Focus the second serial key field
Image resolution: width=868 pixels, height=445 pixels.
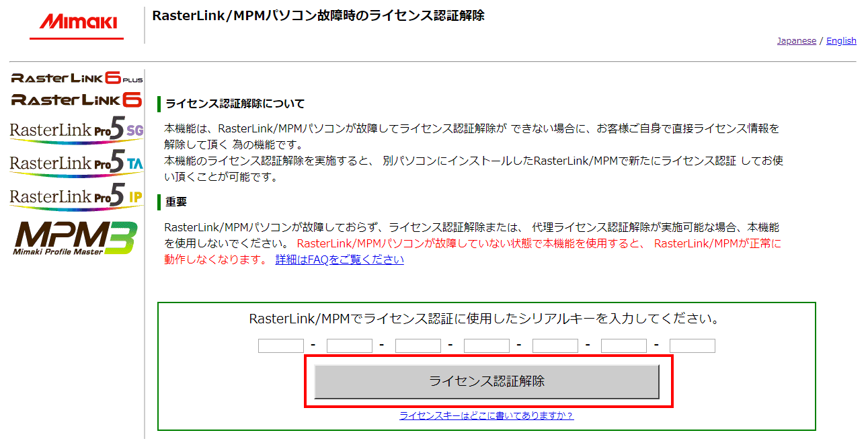pos(350,346)
